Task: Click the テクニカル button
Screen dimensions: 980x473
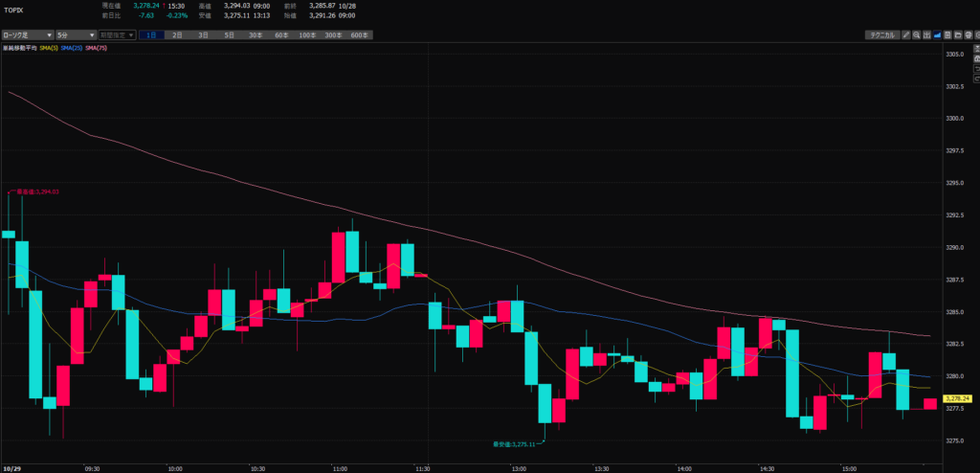Action: click(x=880, y=34)
